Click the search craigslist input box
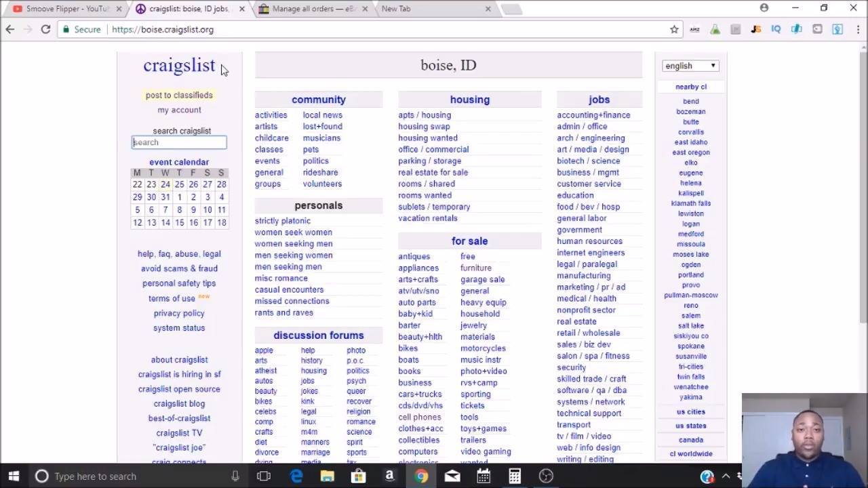868x488 pixels. pyautogui.click(x=179, y=142)
